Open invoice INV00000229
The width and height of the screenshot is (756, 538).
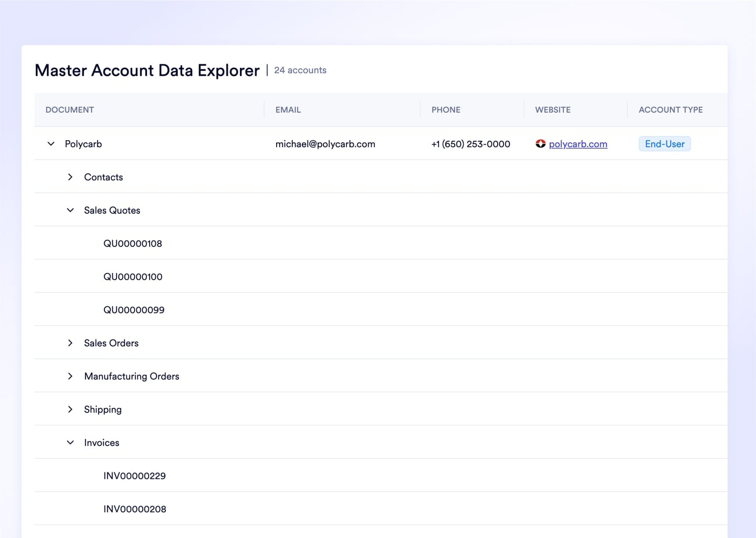coord(134,476)
